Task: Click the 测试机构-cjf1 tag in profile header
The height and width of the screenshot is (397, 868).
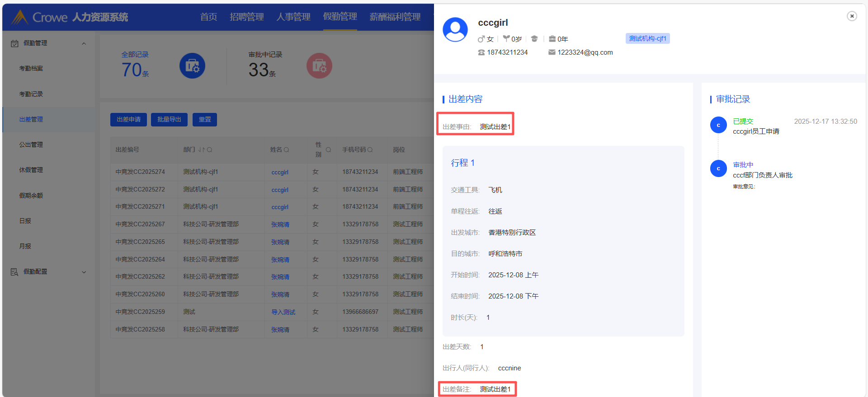Action: [x=647, y=39]
